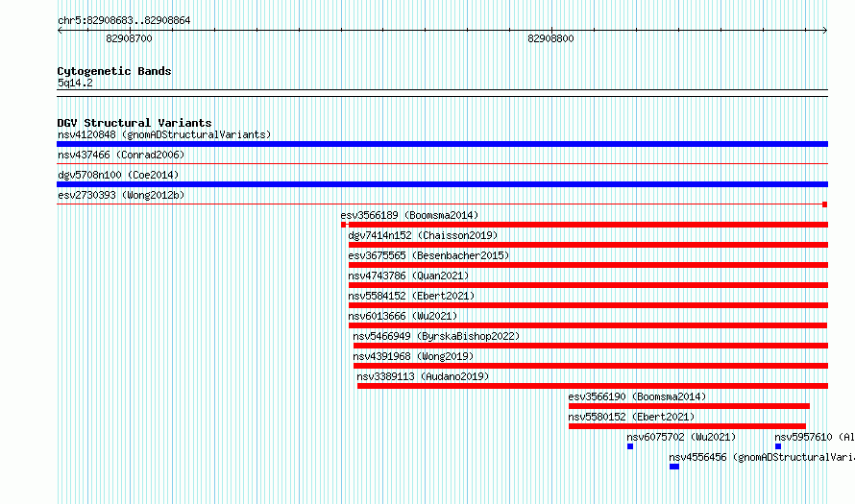Click red bar under nsv6013666 (Wu2021)
The image size is (855, 504).
tap(588, 325)
